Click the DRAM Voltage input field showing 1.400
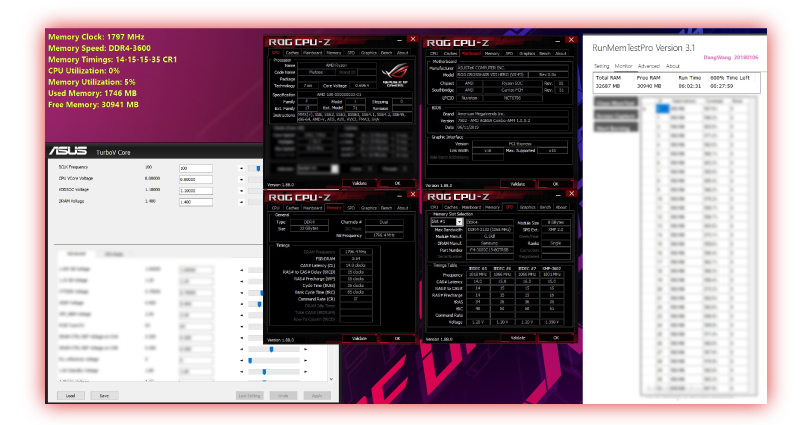Viewport: 811px width, 425px height. click(196, 202)
